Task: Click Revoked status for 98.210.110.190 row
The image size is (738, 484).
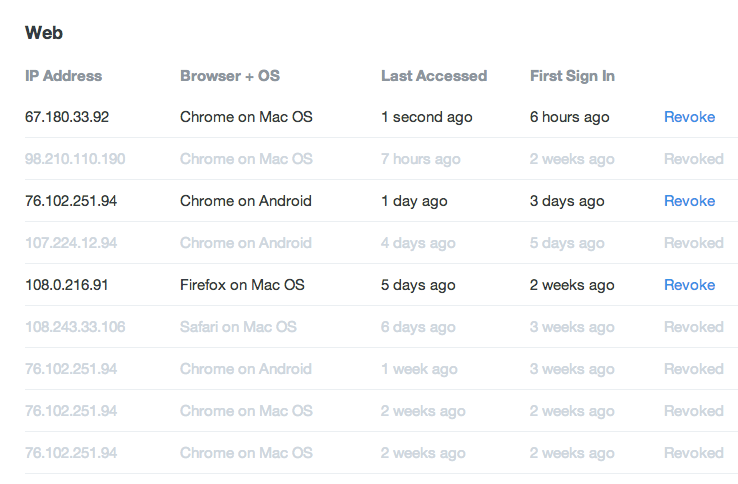Action: [x=693, y=159]
